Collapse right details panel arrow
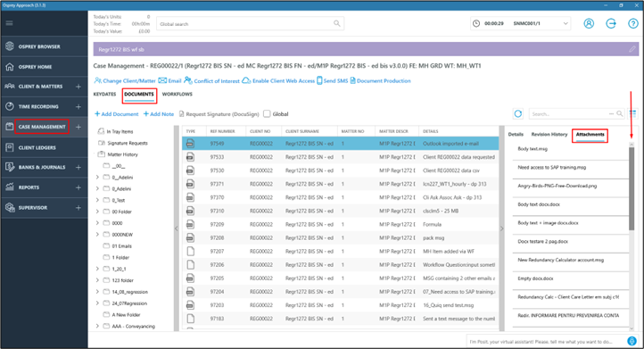Image resolution: width=644 pixels, height=349 pixels. (x=501, y=229)
